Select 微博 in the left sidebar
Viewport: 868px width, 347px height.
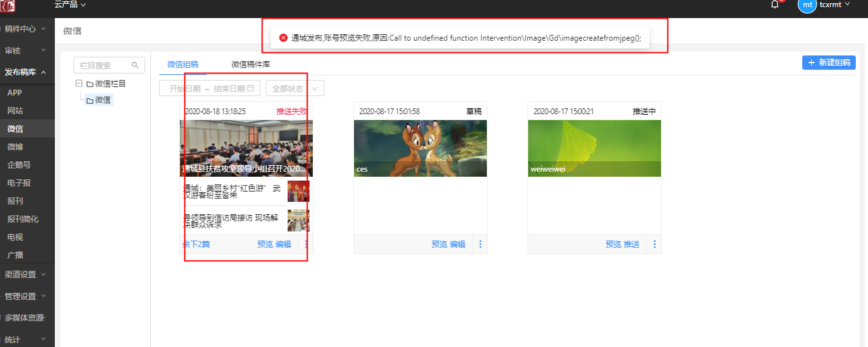(x=15, y=147)
